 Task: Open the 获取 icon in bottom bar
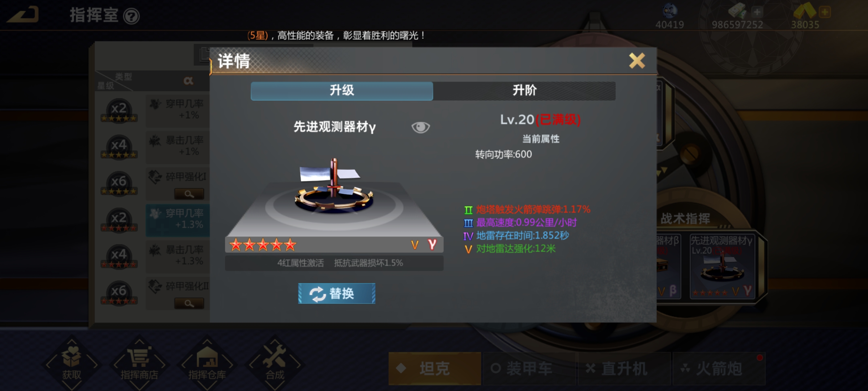coord(72,363)
